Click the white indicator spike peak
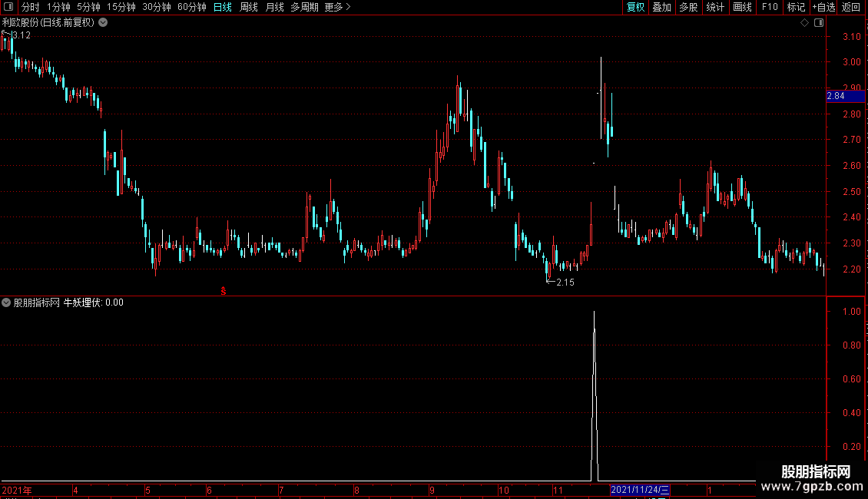Image resolution: width=868 pixels, height=499 pixels. coord(594,313)
